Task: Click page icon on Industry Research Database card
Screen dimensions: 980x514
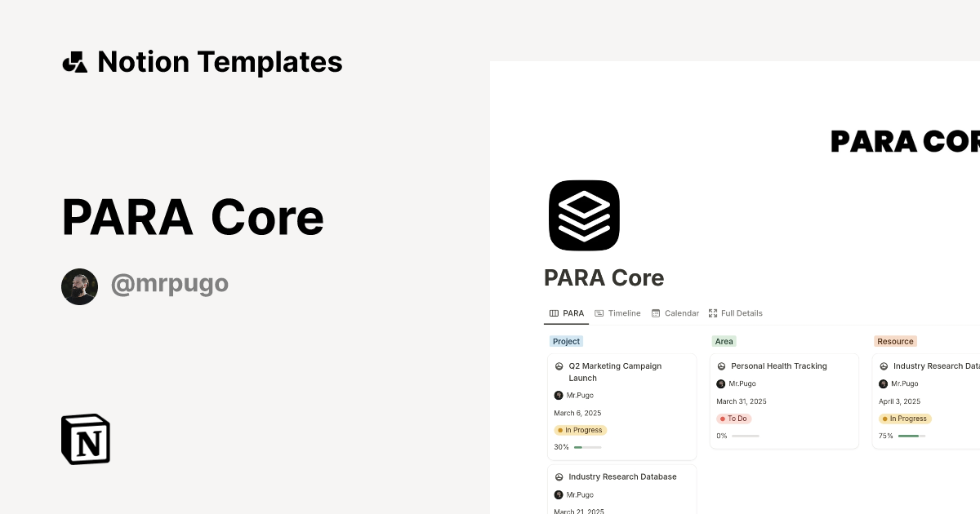Action: [x=558, y=476]
